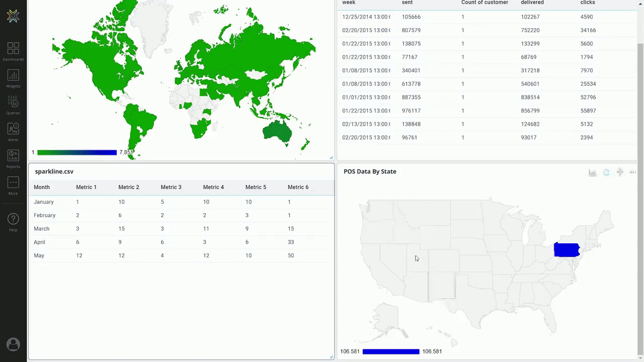Open the Dashboards section in sidebar
The image size is (644, 362).
coord(13,51)
